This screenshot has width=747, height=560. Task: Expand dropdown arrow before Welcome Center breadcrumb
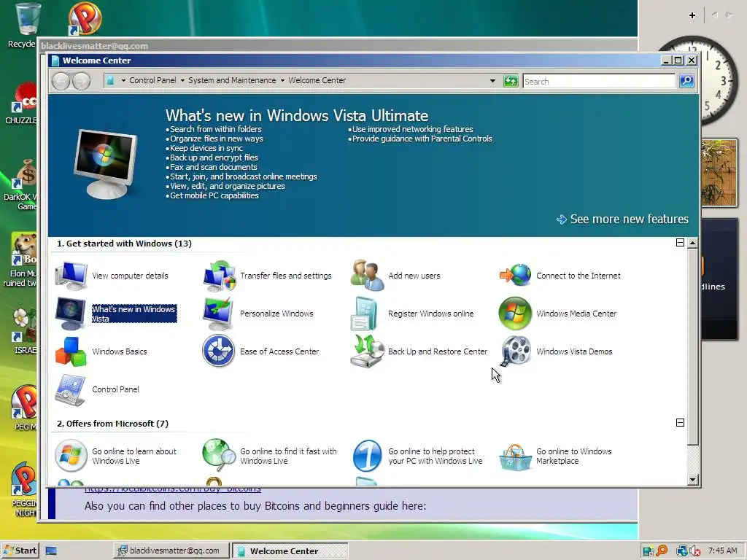tap(282, 80)
